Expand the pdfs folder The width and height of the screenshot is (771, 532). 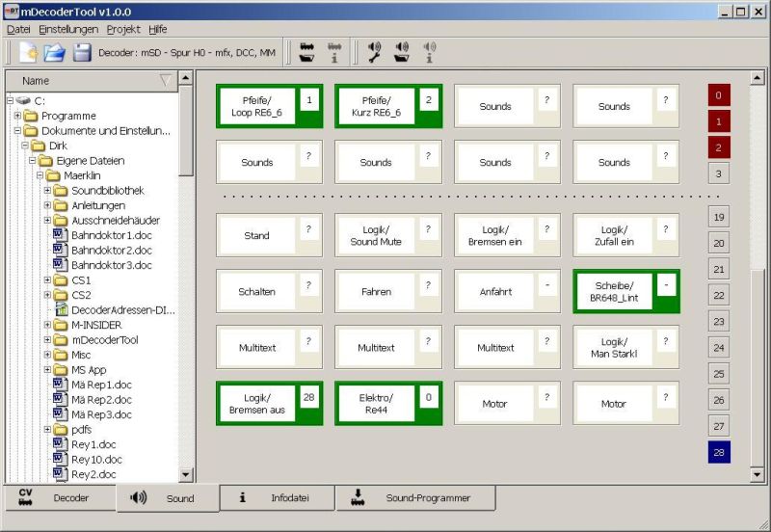(x=47, y=429)
